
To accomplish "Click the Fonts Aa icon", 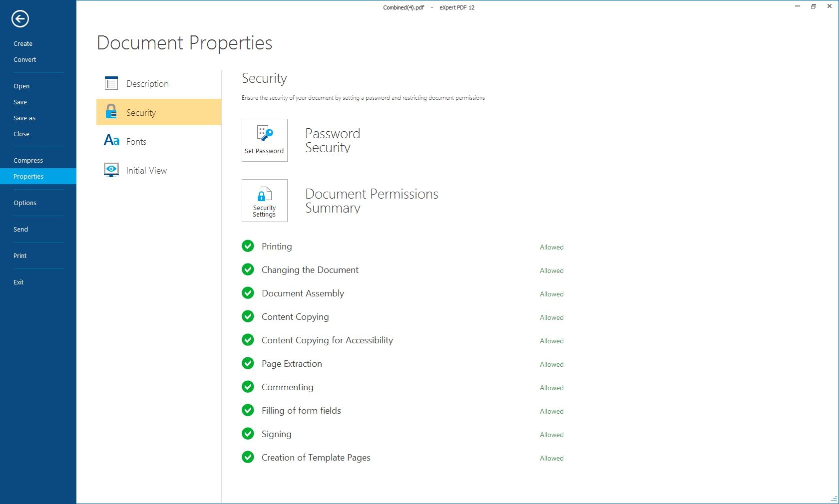I will coord(111,141).
